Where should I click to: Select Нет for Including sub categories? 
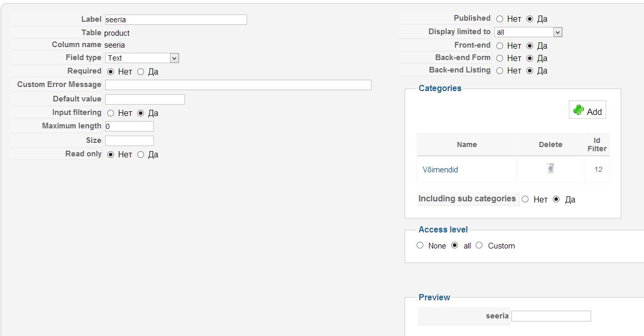coord(525,199)
